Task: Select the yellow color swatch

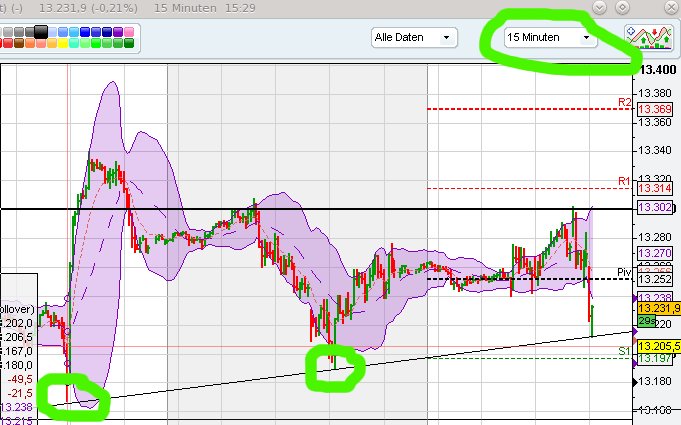Action: pyautogui.click(x=63, y=43)
